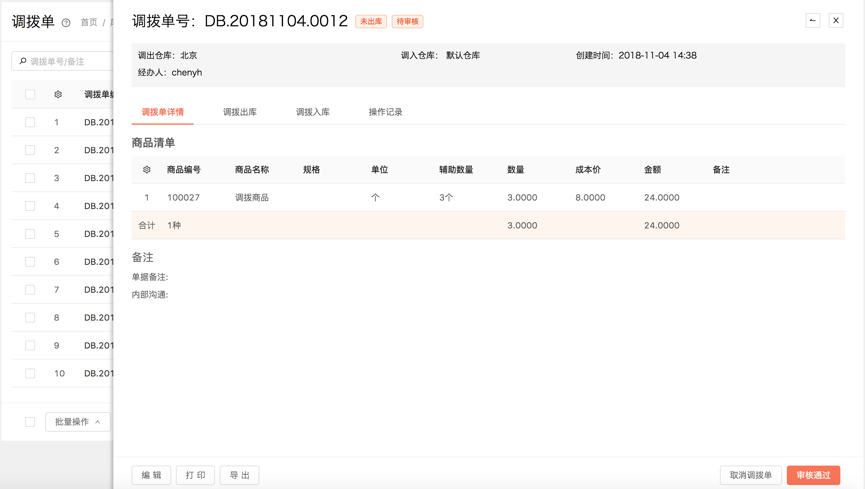Check the checkbox for row 1
The width and height of the screenshot is (865, 489).
tap(30, 122)
